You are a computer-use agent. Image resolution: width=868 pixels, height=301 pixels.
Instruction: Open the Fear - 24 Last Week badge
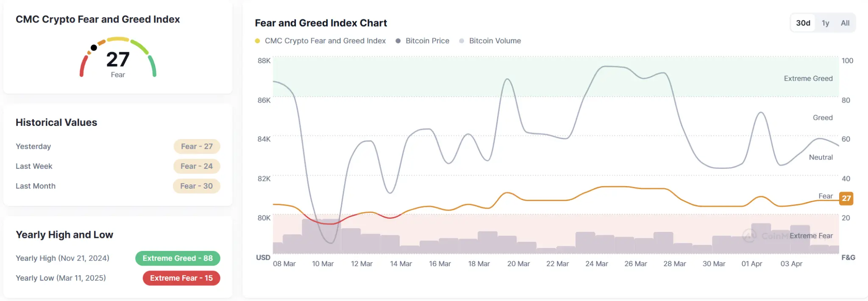[197, 166]
